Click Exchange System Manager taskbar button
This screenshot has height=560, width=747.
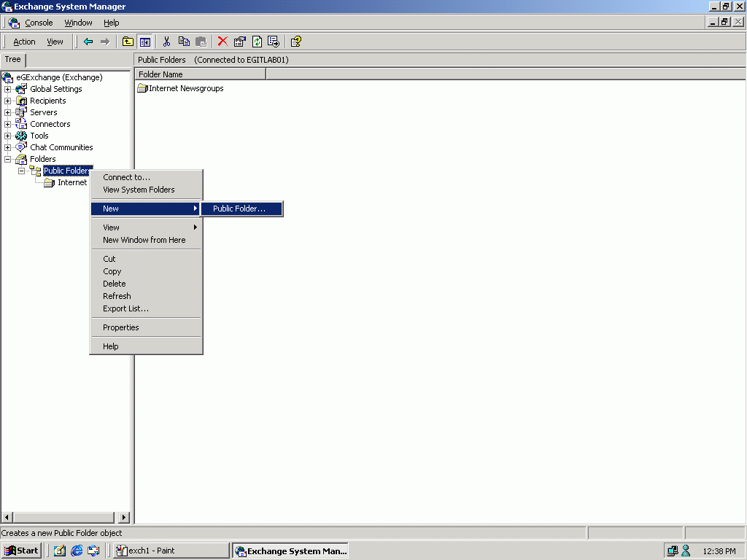click(x=290, y=551)
